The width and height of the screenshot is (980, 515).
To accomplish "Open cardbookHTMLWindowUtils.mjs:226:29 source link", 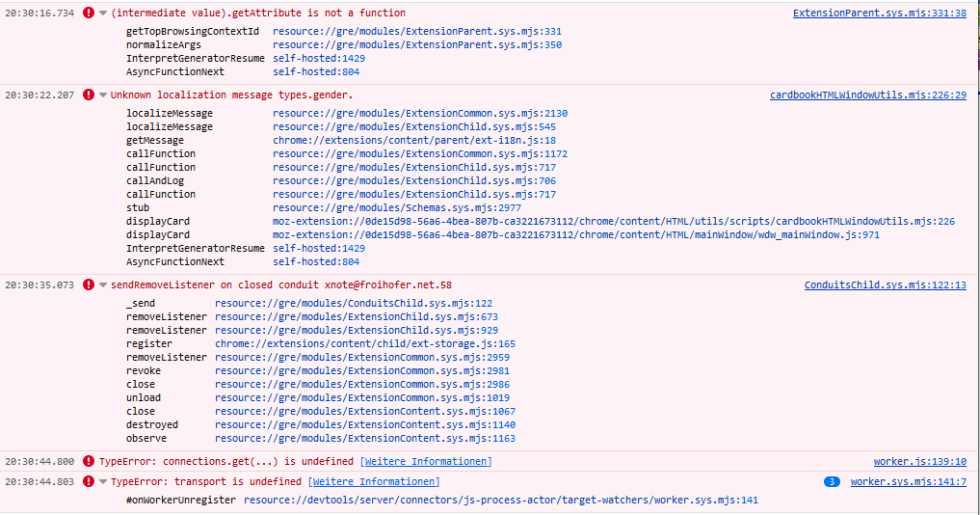I will coord(867,95).
